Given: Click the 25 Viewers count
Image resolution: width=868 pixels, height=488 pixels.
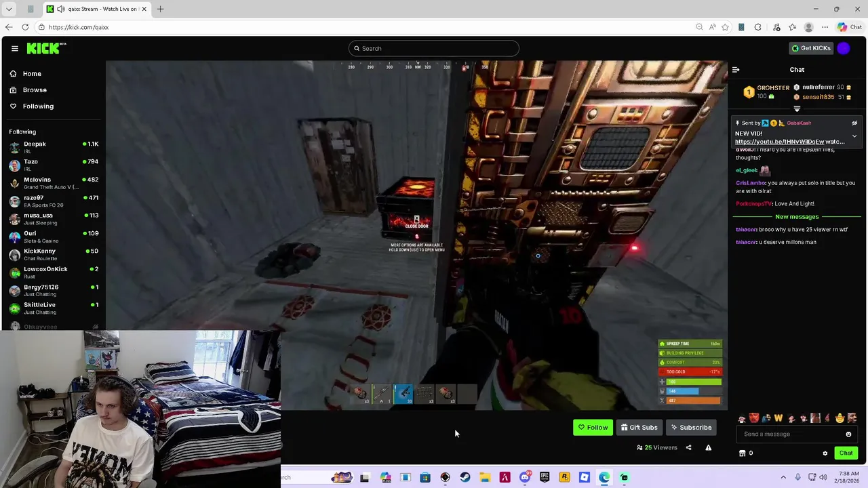Looking at the screenshot, I should click(x=657, y=447).
